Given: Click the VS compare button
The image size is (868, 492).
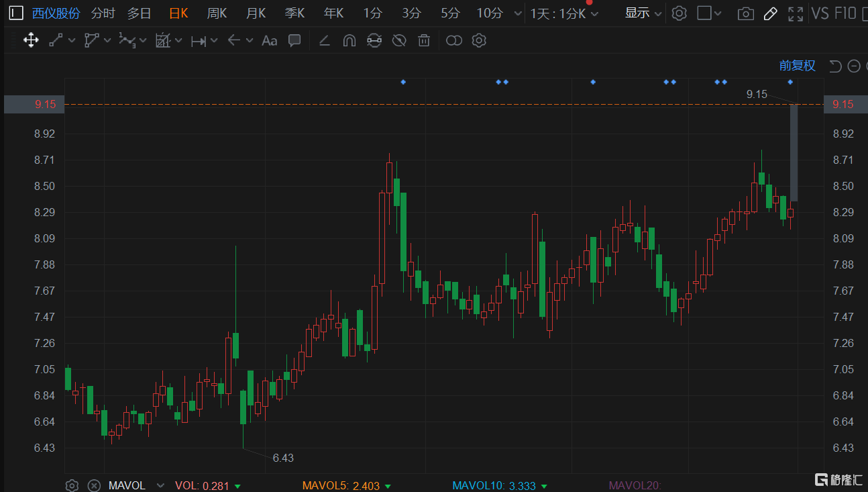Looking at the screenshot, I should tap(820, 13).
